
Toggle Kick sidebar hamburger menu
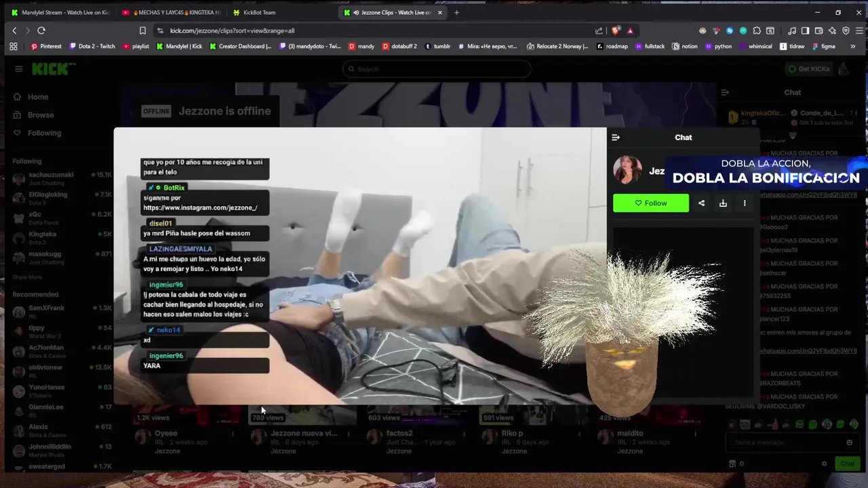coord(19,69)
